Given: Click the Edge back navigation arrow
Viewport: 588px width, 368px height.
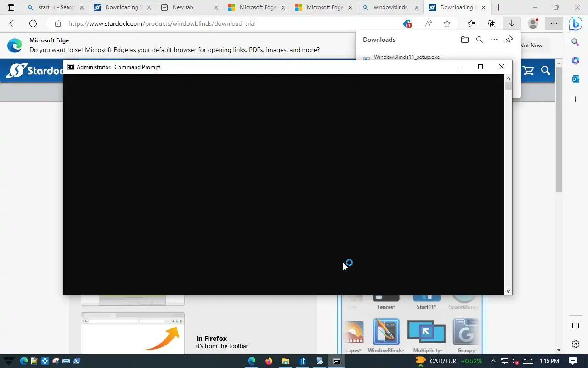Looking at the screenshot, I should pyautogui.click(x=13, y=23).
